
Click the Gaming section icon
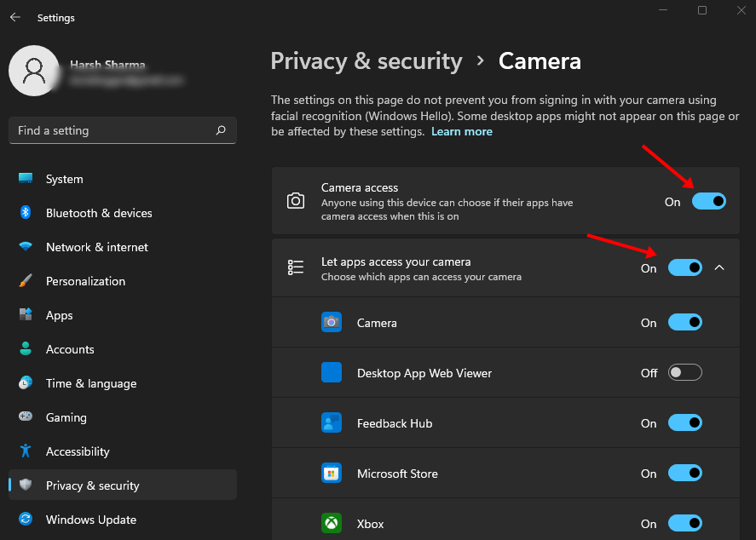[26, 417]
